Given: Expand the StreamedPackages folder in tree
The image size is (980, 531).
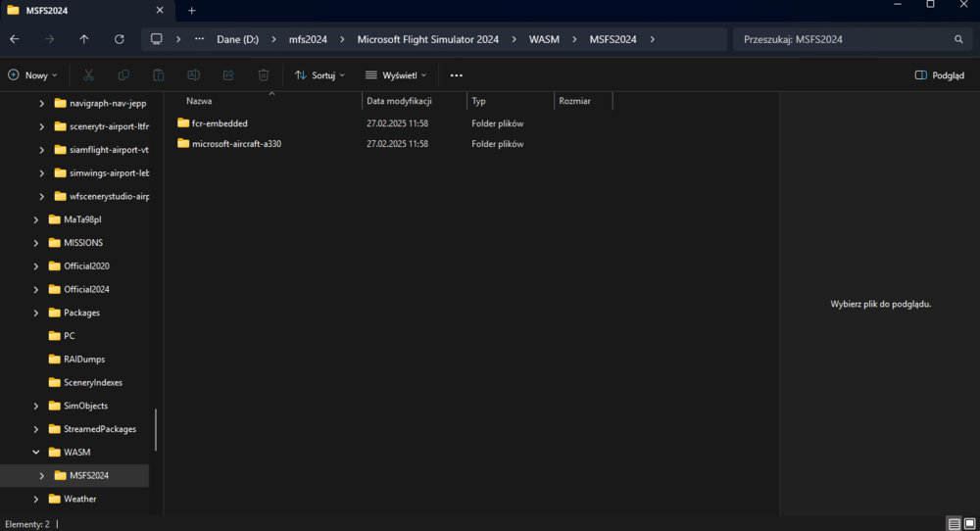Looking at the screenshot, I should coord(36,429).
